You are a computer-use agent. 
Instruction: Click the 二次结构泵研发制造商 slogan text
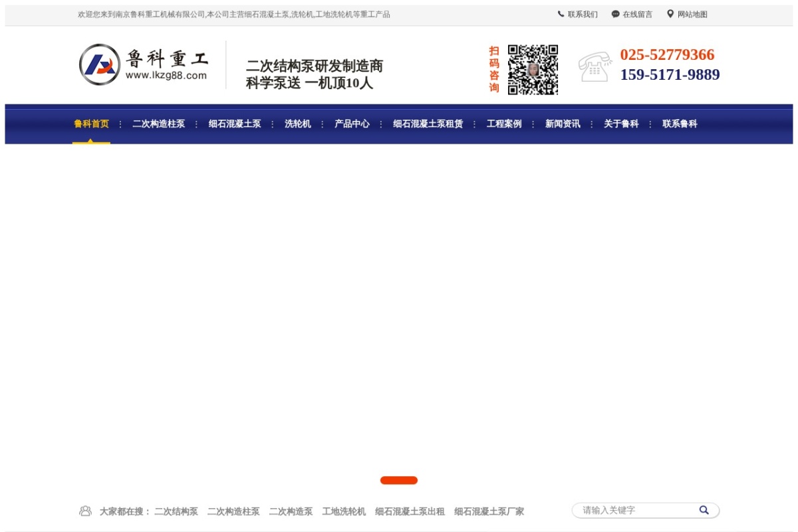point(315,66)
